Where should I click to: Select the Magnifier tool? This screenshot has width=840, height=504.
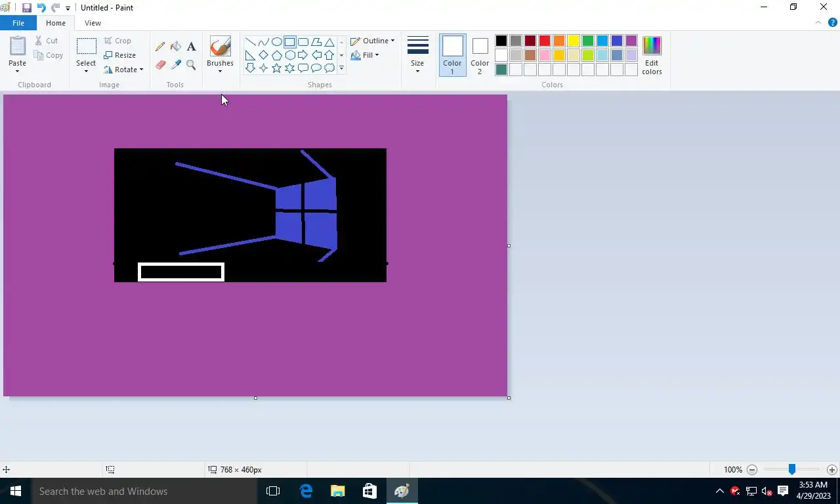191,64
